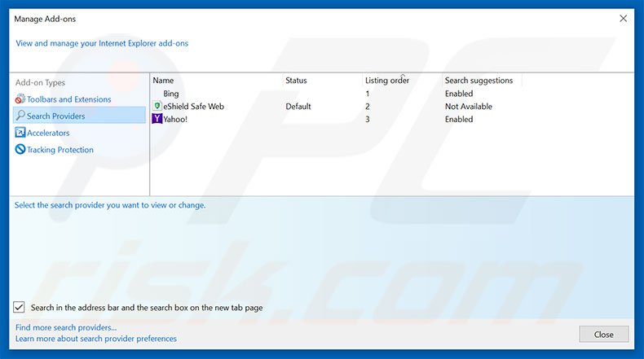This screenshot has height=359, width=644.
Task: Sort by the Listing order column header
Action: tap(387, 81)
